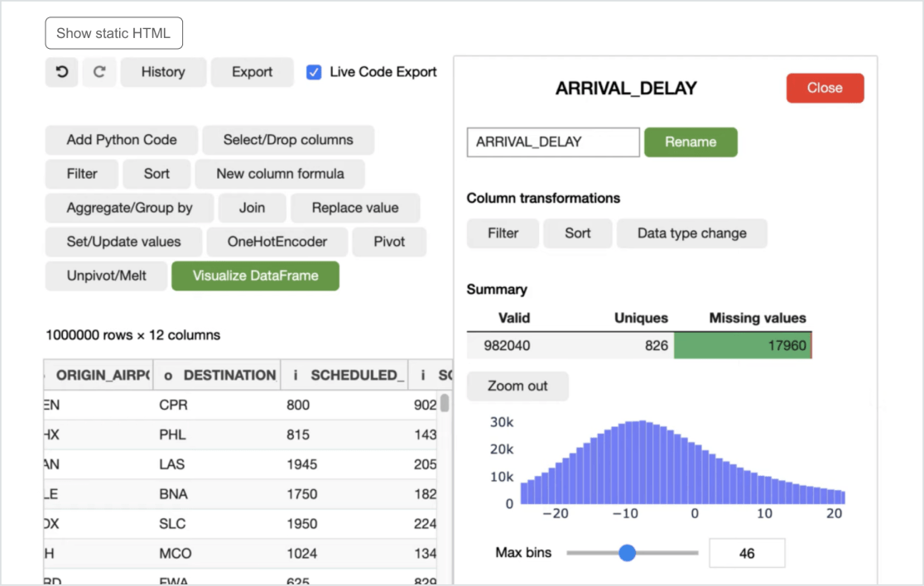Image resolution: width=924 pixels, height=586 pixels.
Task: Click the table vertical scrollbar
Action: point(445,403)
